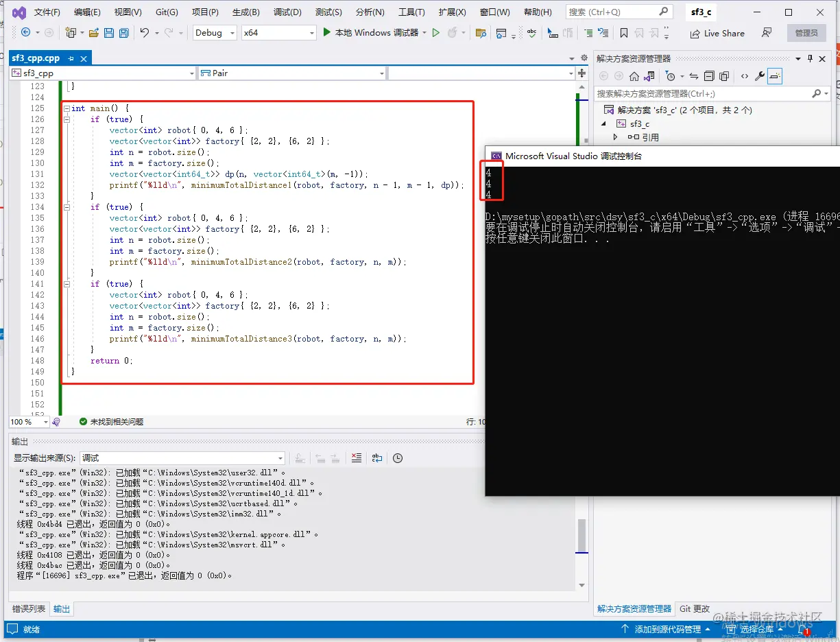Toggle word wrap in the output panel
The height and width of the screenshot is (642, 840).
coord(377,458)
